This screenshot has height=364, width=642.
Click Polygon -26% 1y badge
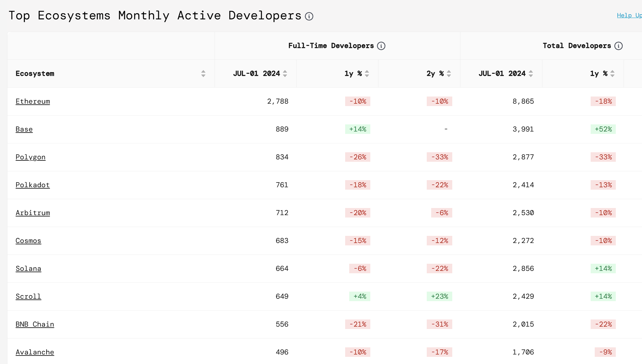(358, 157)
